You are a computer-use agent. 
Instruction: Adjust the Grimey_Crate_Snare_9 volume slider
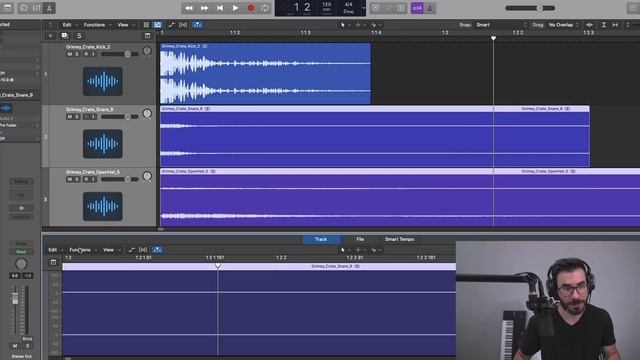coord(120,117)
